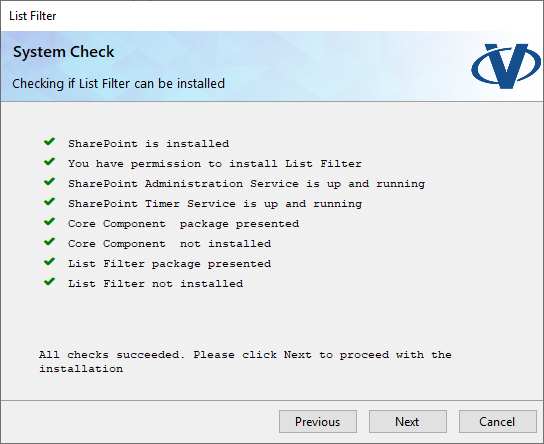
Task: Click the blue V logo in header
Action: [506, 66]
